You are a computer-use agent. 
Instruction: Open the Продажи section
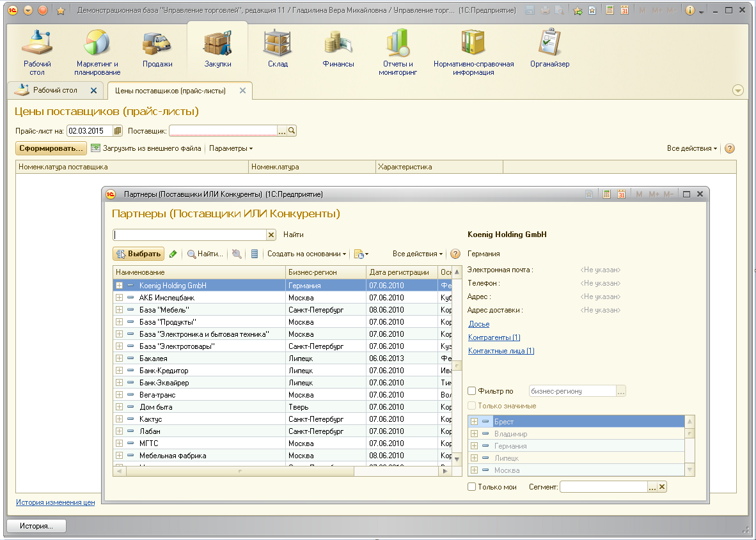click(157, 49)
